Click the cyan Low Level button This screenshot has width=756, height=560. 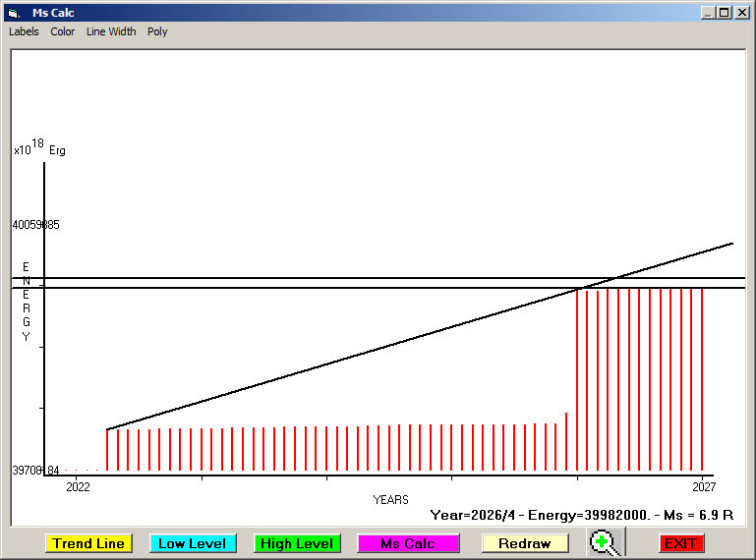click(x=193, y=543)
